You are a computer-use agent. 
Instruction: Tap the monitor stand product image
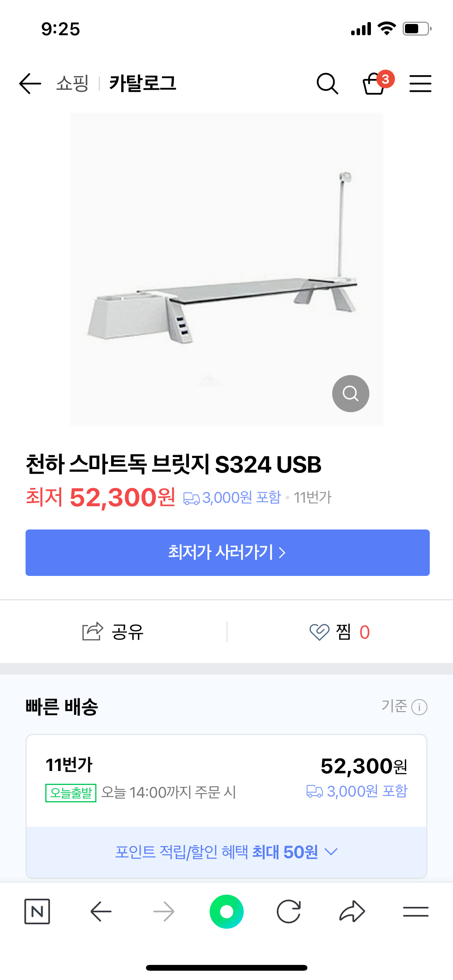point(226,269)
